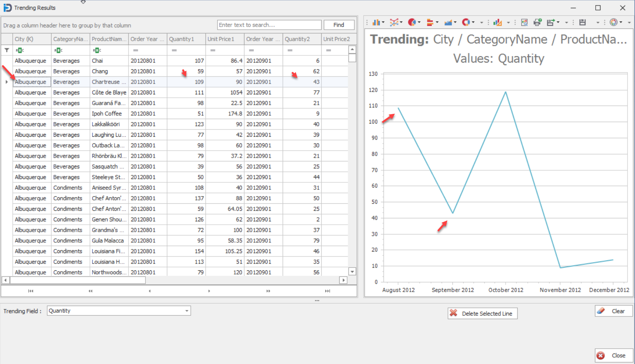635x364 pixels.
Task: Click the save chart floppy icon
Action: [x=583, y=22]
